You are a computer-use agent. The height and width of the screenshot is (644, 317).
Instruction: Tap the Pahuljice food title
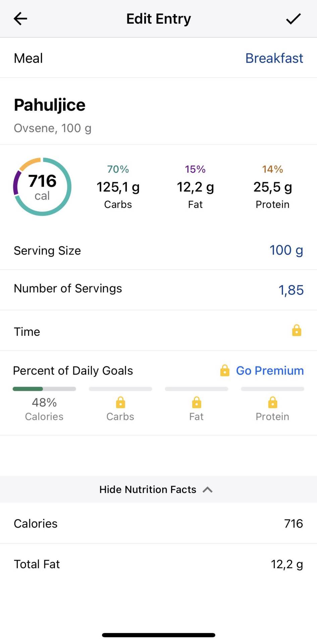tap(50, 105)
